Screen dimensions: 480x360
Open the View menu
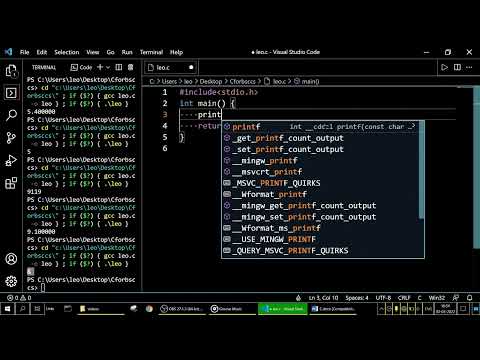point(93,52)
